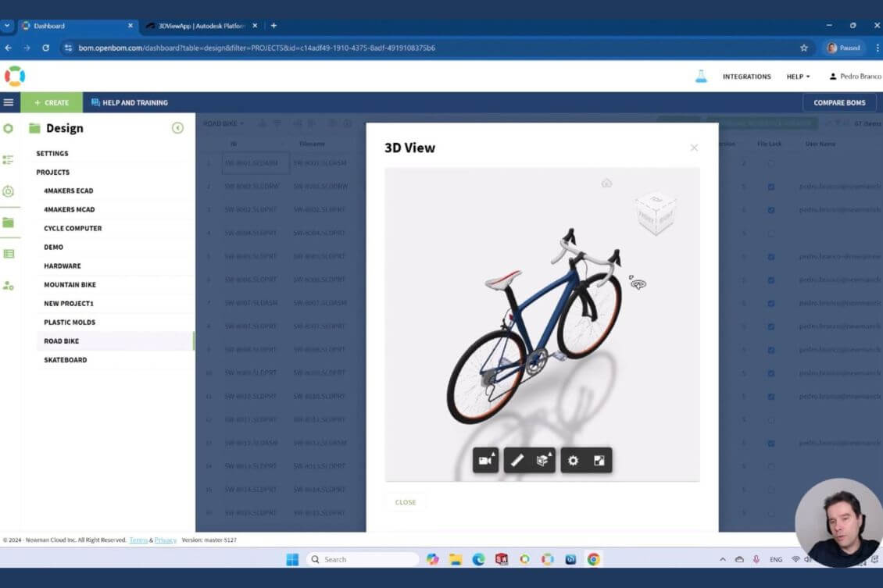The width and height of the screenshot is (883, 588).
Task: Click the CREATE button
Action: coord(52,102)
